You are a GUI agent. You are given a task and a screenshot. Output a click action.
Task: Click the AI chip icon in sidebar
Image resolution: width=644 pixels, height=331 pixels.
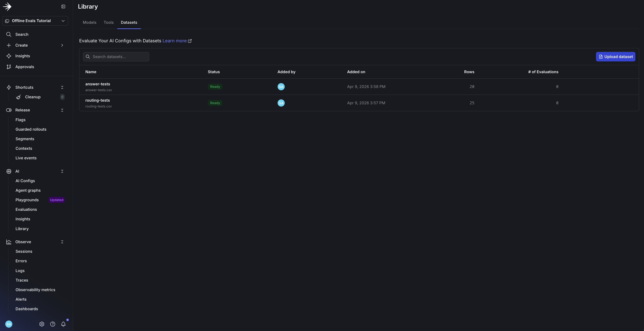[x=9, y=171]
